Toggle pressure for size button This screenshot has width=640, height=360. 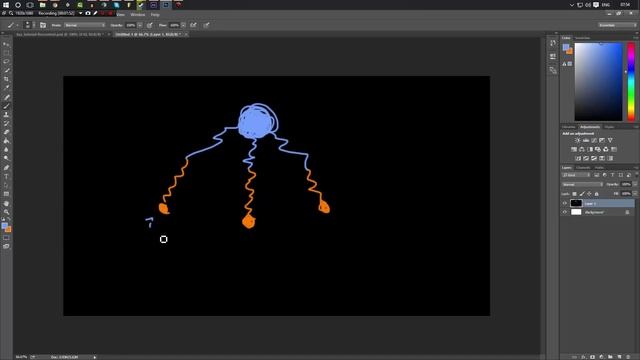pyautogui.click(x=207, y=25)
